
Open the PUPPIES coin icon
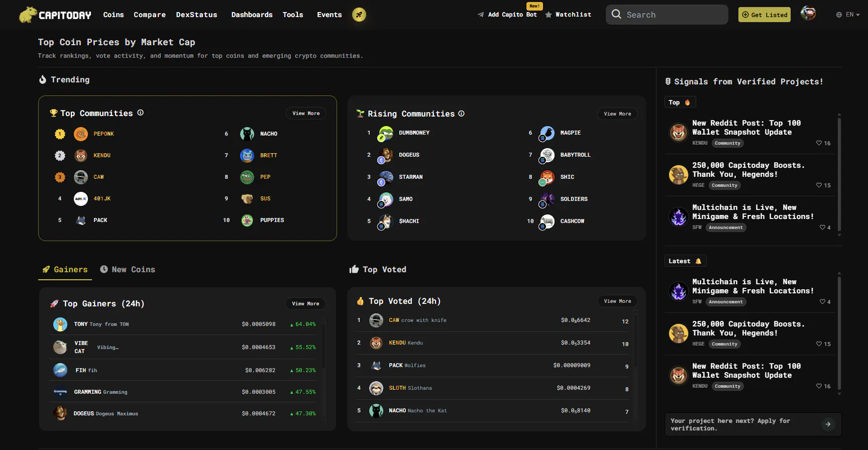coord(247,220)
